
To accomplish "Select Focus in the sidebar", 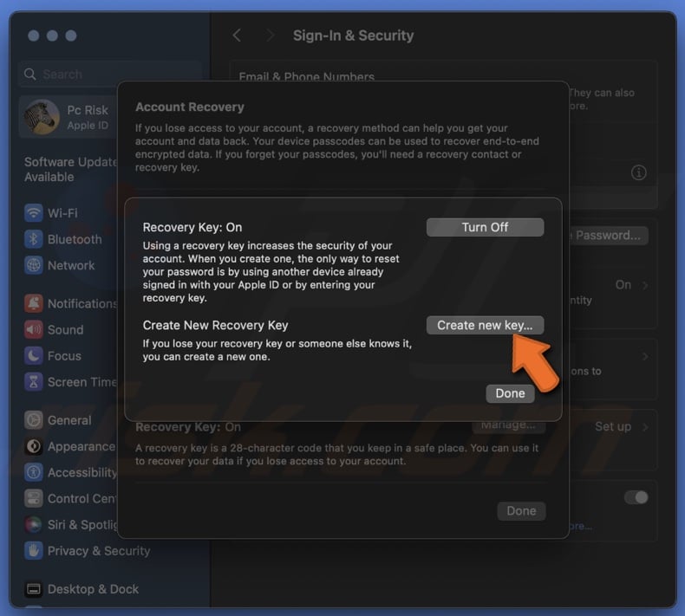I will [64, 356].
